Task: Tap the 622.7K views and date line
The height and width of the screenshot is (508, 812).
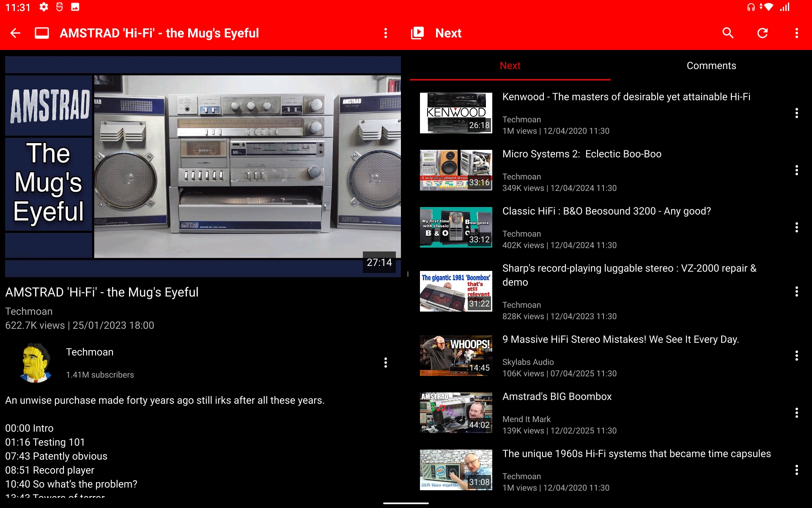Action: click(x=80, y=326)
